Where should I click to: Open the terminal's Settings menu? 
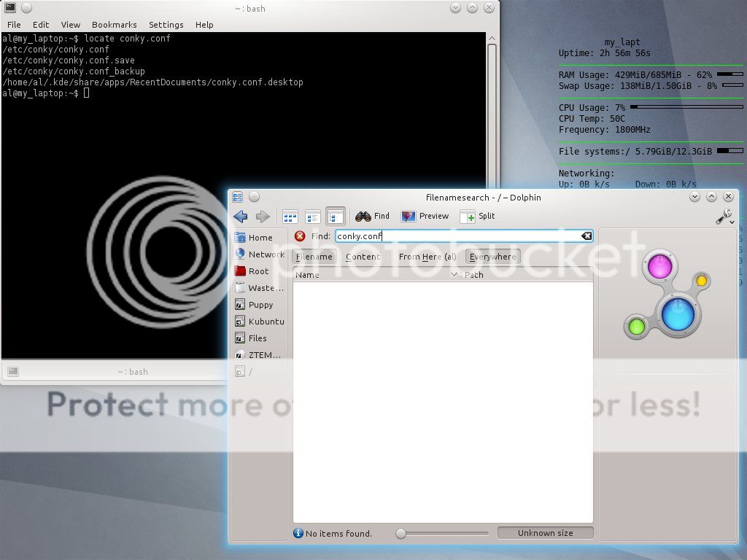[166, 25]
